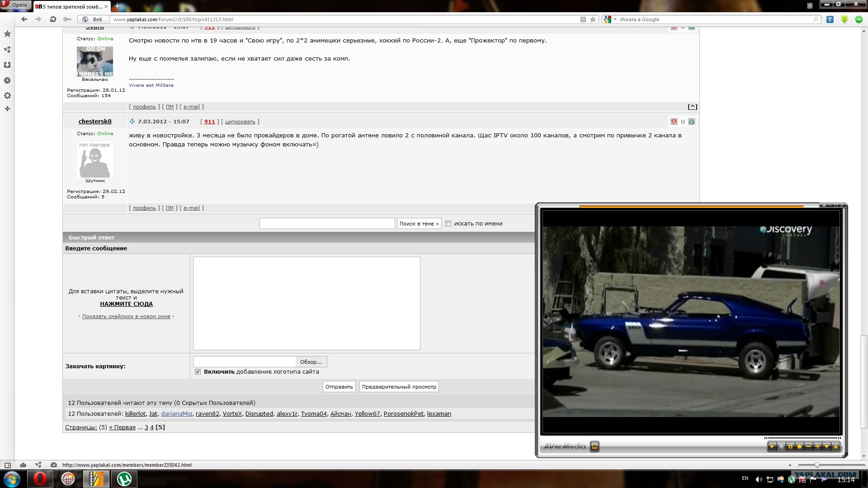
Task: Open the RSS feed icon in address bar
Action: 583,19
